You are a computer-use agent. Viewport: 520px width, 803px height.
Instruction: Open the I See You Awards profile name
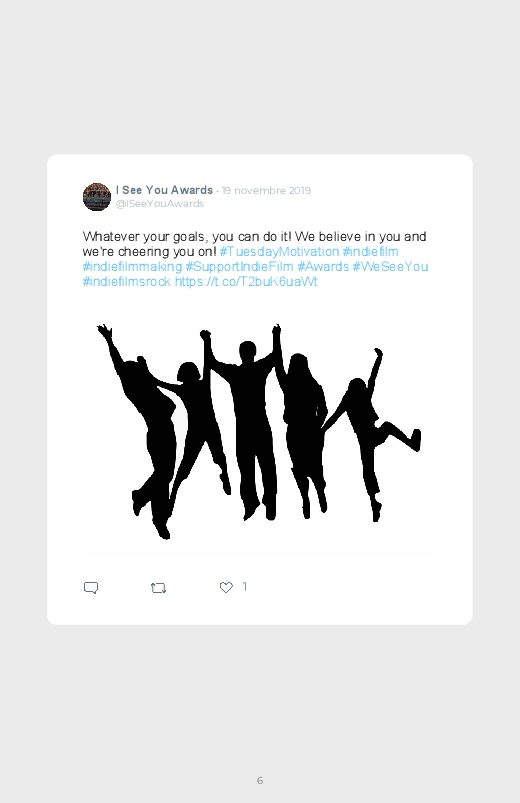[164, 190]
